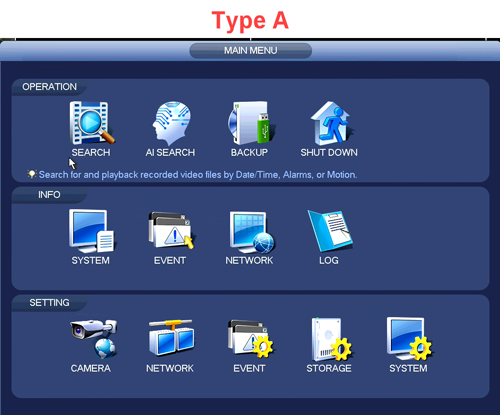Open AI Search brain icon
The image size is (500, 415).
click(x=171, y=123)
